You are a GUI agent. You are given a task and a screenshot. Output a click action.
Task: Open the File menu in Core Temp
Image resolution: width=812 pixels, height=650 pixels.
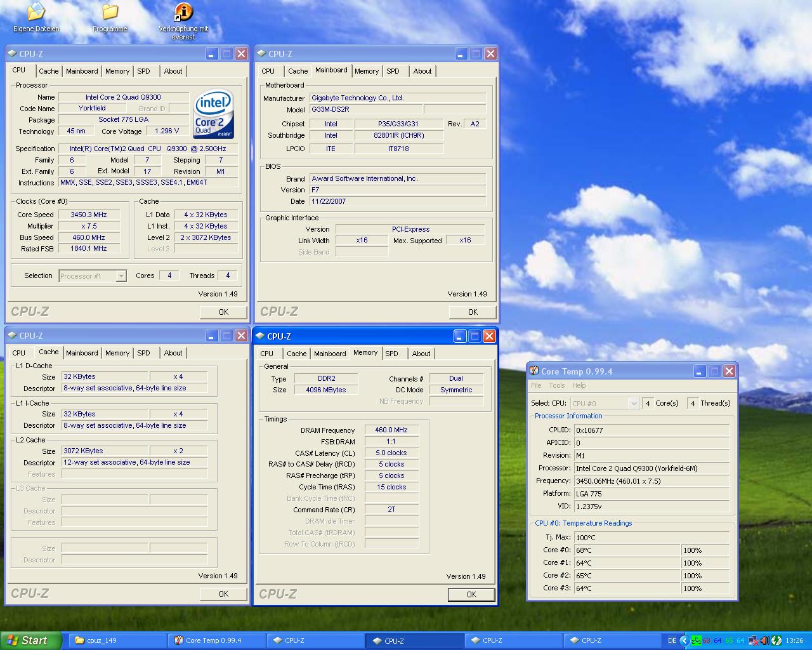point(536,385)
